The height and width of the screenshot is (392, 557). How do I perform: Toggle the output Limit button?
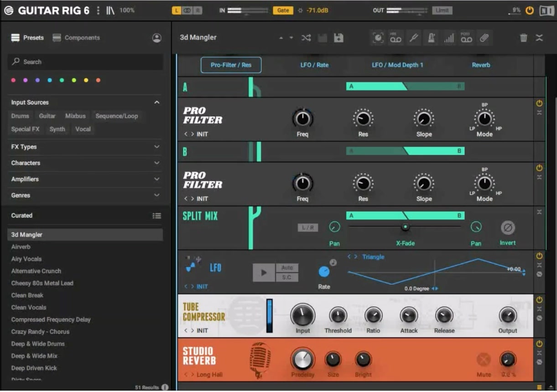pyautogui.click(x=442, y=10)
